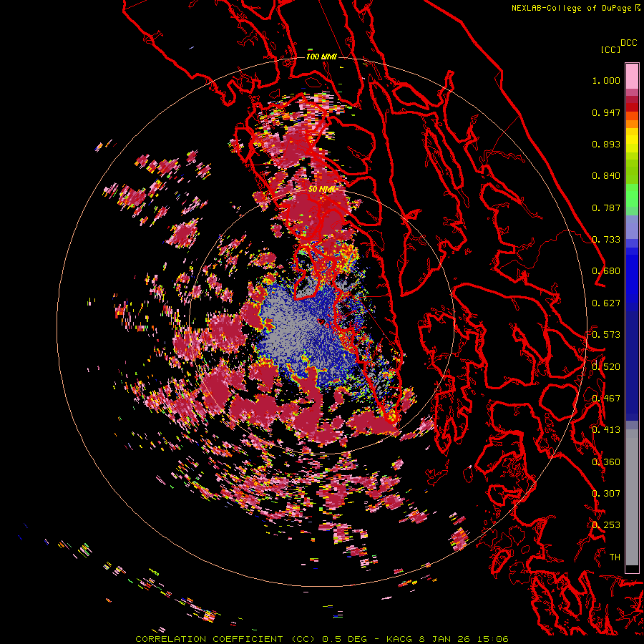Click the 0.627 color scale value
Image resolution: width=644 pixels, height=644 pixels.
[x=606, y=303]
